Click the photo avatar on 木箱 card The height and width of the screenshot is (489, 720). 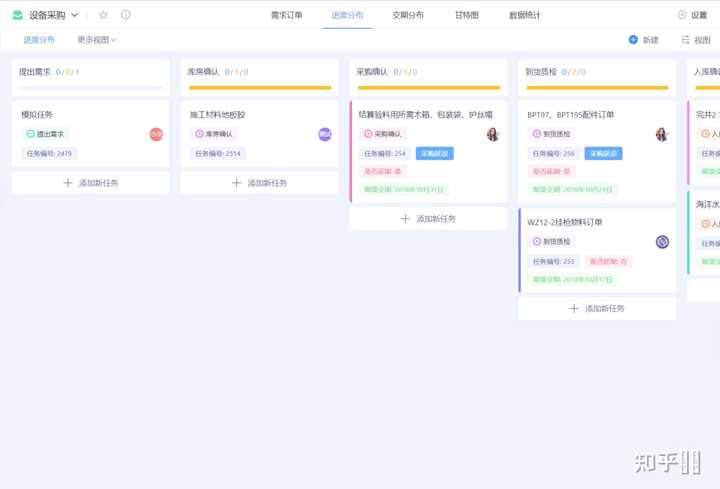(493, 134)
